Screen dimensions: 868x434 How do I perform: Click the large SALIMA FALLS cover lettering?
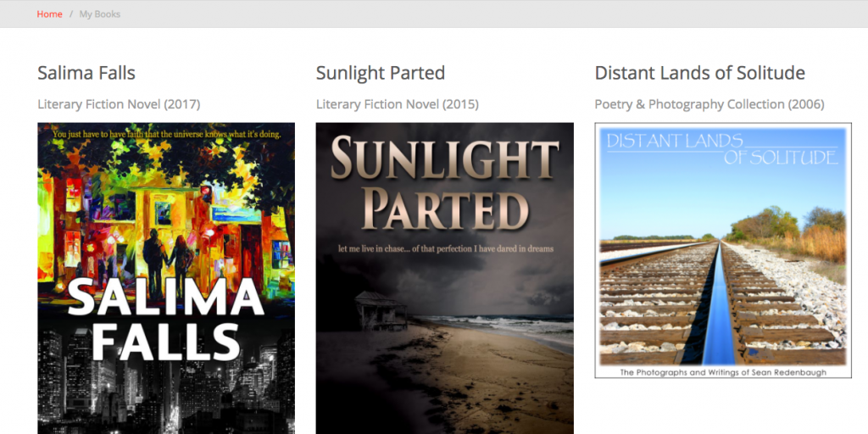tap(166, 319)
